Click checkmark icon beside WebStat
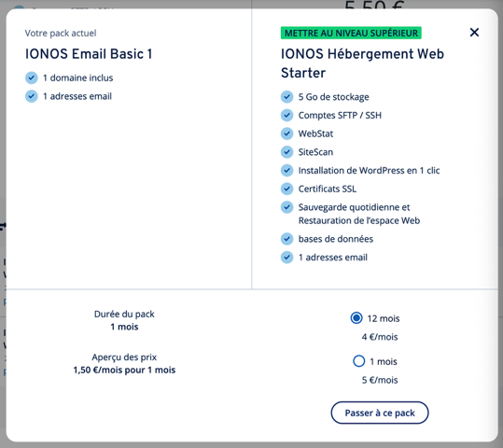This screenshot has height=448, width=503. tap(286, 133)
